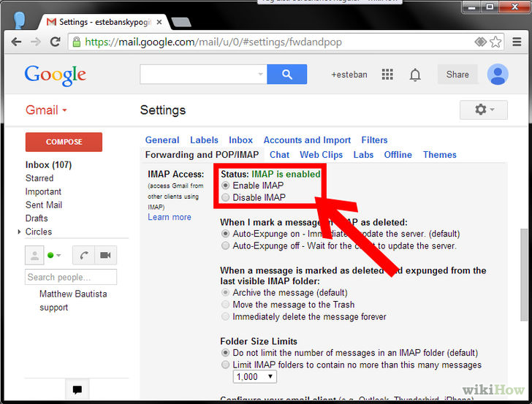The width and height of the screenshot is (532, 404).
Task: Go back with the browser back arrow
Action: (x=16, y=42)
